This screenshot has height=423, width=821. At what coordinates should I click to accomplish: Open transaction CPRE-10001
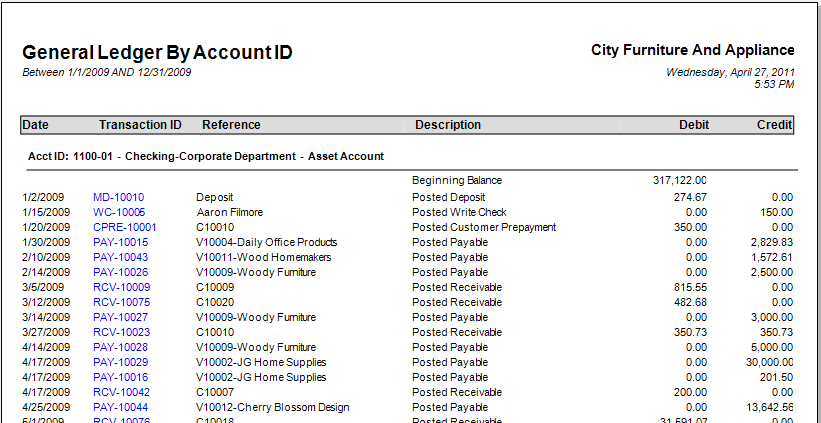pos(125,227)
